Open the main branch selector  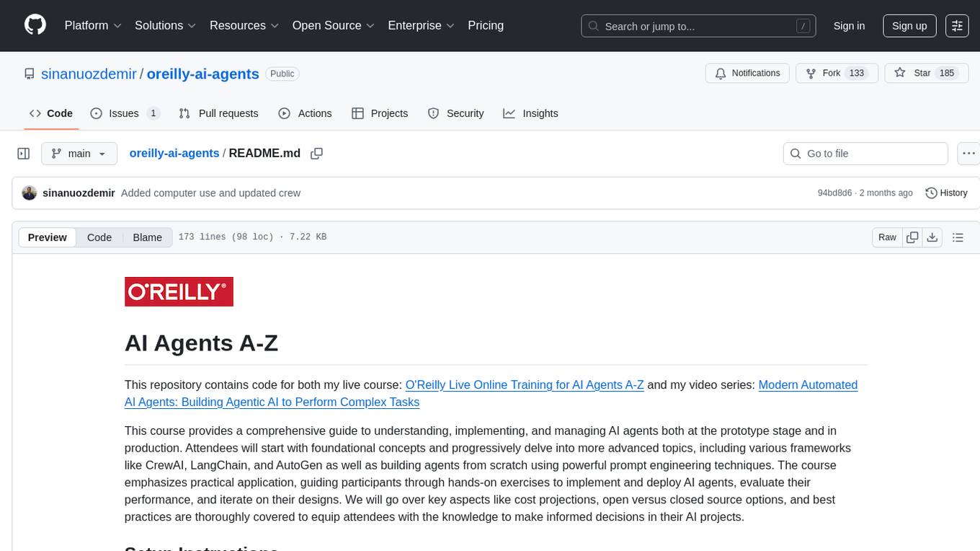79,154
